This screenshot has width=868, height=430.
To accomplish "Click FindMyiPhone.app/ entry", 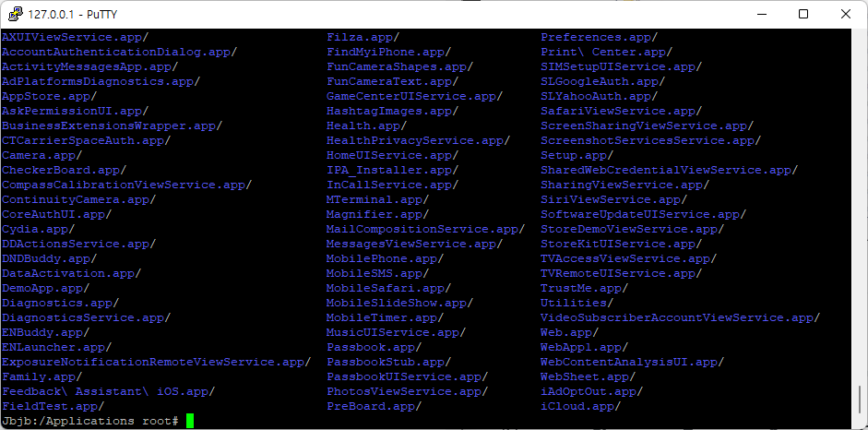I will 388,52.
